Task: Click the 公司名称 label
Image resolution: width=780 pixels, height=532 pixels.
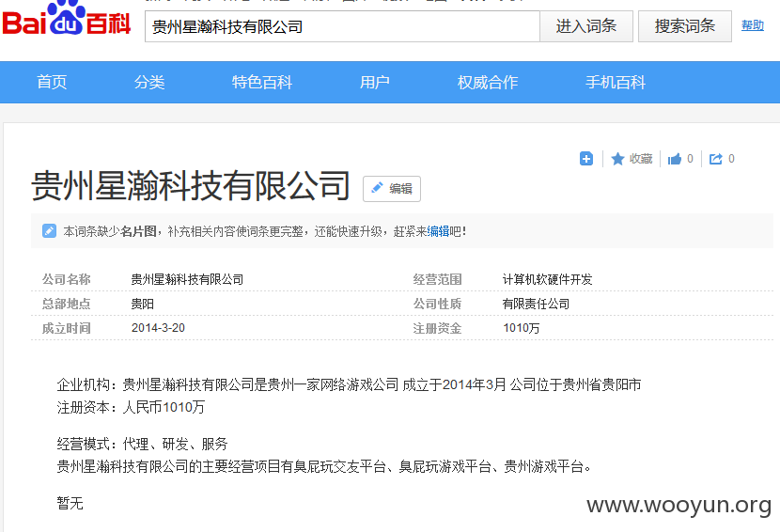Action: coord(66,279)
